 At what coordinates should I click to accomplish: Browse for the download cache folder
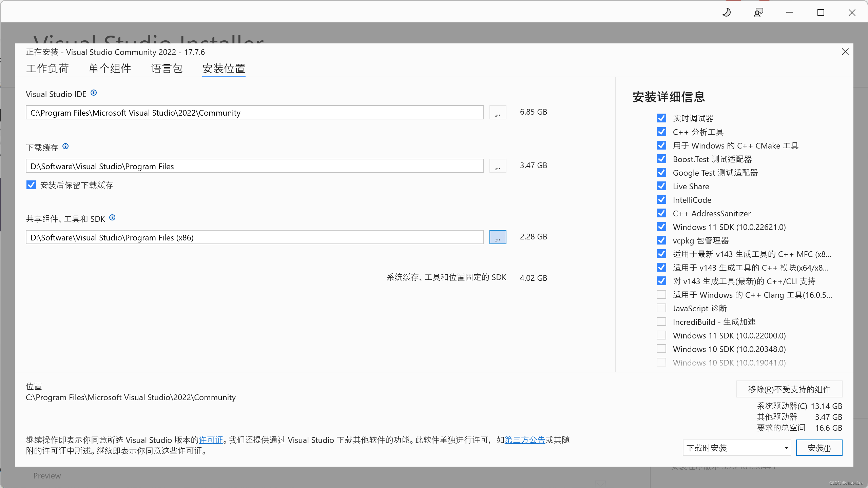(x=498, y=166)
